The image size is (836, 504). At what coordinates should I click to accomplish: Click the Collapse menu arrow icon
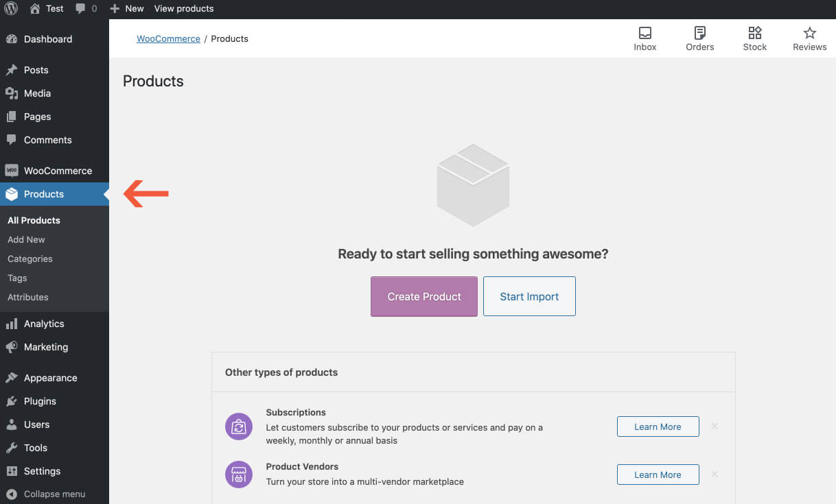pos(12,494)
